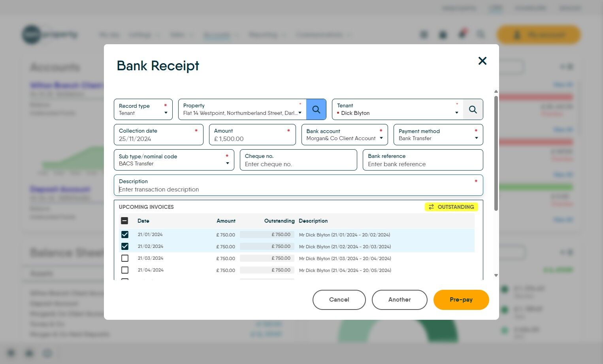Uncheck the 21/01/2024 invoice checkbox
This screenshot has height=364, width=603.
[125, 235]
